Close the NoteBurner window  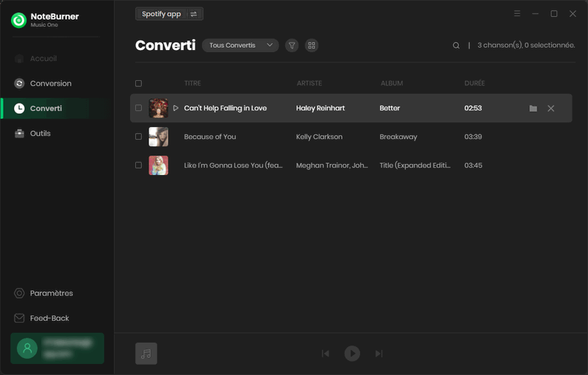(573, 13)
